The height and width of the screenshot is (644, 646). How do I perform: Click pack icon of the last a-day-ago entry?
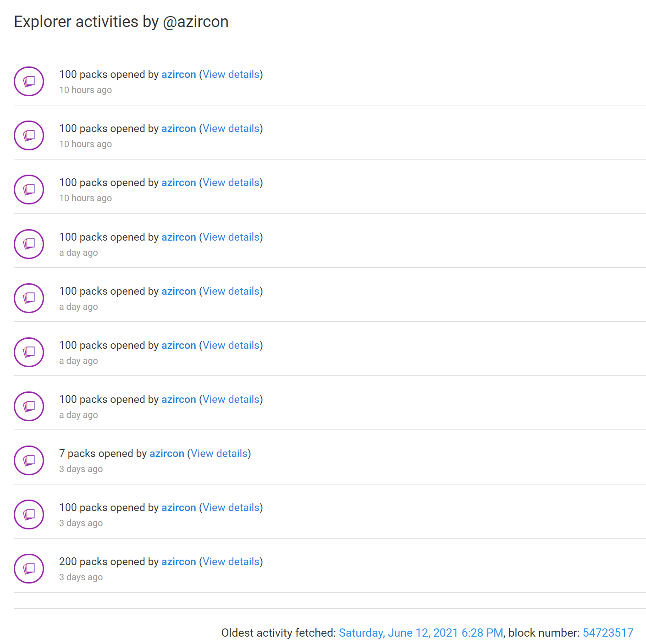pyautogui.click(x=29, y=406)
